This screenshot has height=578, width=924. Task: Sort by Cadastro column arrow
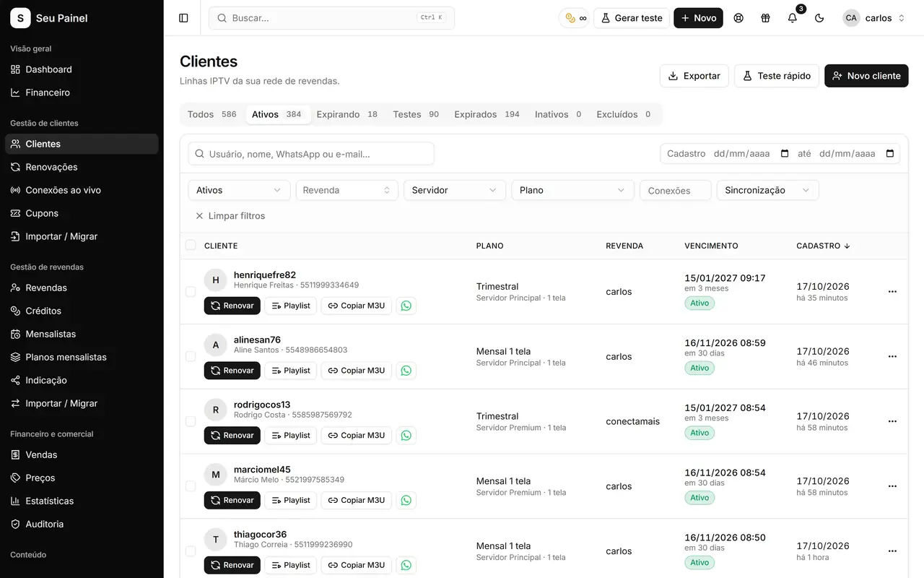coord(847,246)
